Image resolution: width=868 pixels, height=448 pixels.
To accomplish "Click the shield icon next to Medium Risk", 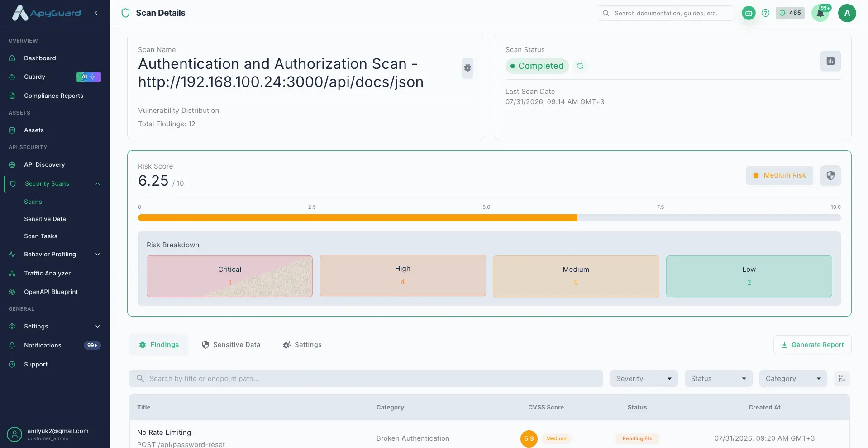I will [830, 175].
